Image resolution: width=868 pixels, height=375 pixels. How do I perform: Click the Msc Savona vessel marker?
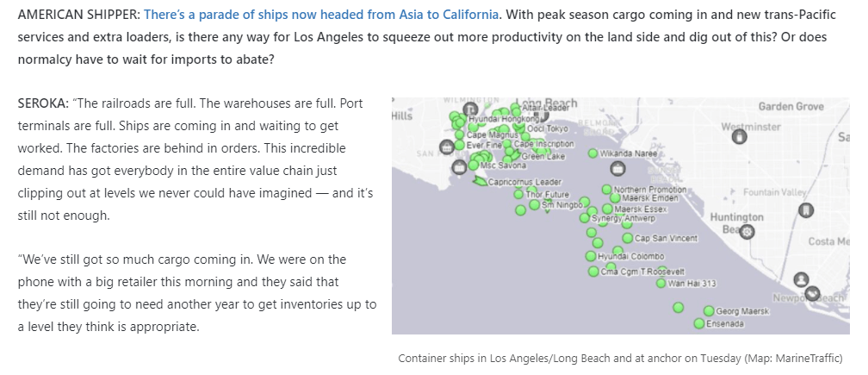coord(474,165)
